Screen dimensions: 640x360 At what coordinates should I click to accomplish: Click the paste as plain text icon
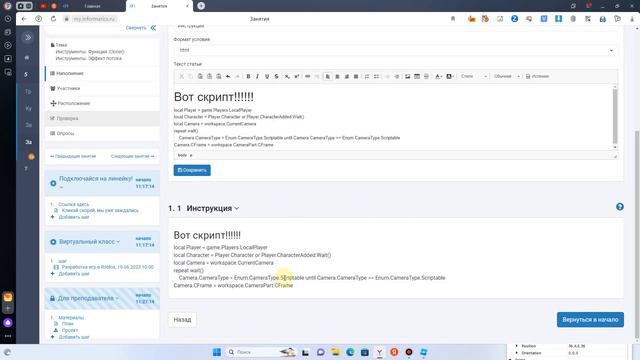pyautogui.click(x=209, y=76)
